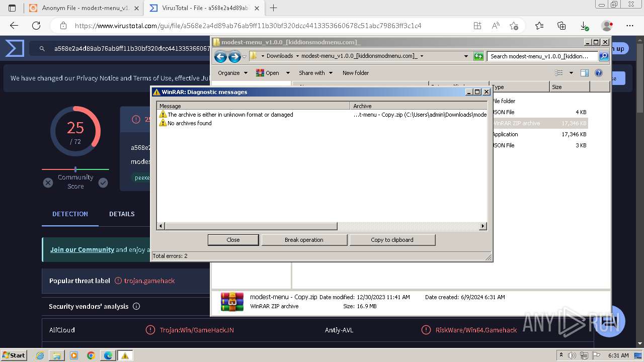
Task: Sort diagnostics by Archive column
Action: click(x=419, y=106)
